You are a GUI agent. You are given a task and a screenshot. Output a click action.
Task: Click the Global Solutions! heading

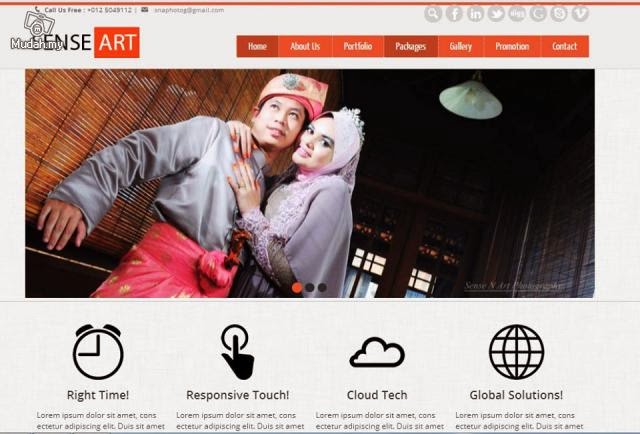[x=516, y=395]
